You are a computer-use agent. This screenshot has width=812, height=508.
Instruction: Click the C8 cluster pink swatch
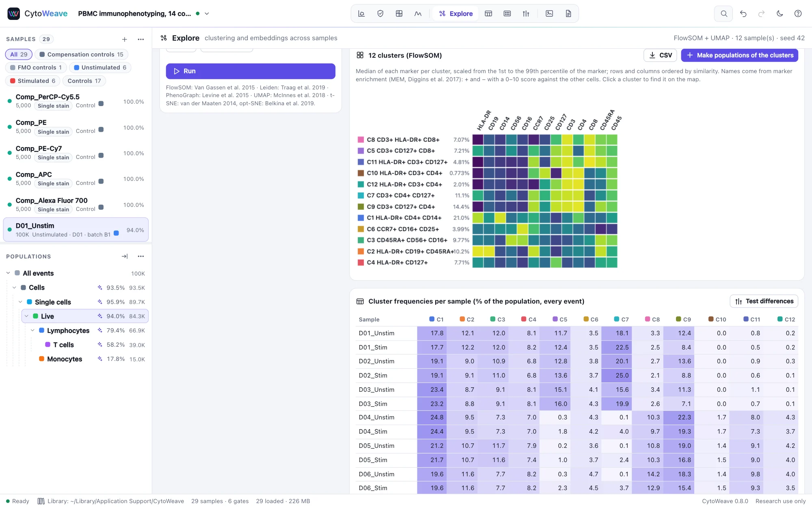click(x=361, y=140)
